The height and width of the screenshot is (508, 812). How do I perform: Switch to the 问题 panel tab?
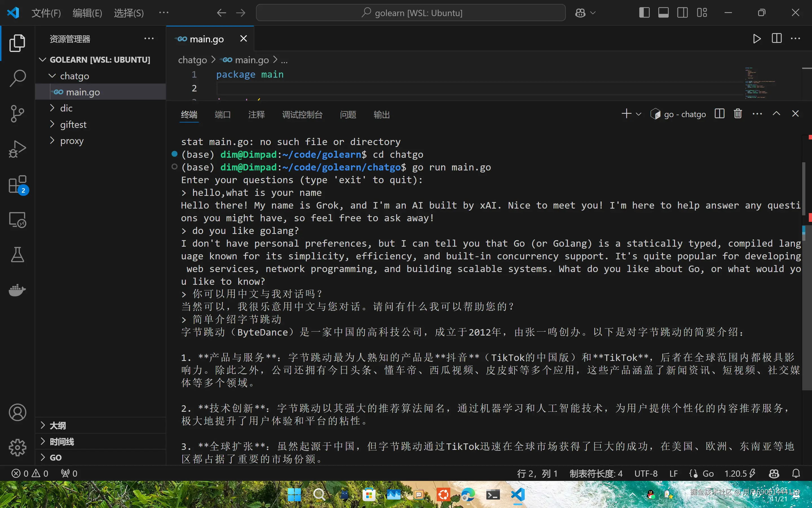[x=348, y=115]
